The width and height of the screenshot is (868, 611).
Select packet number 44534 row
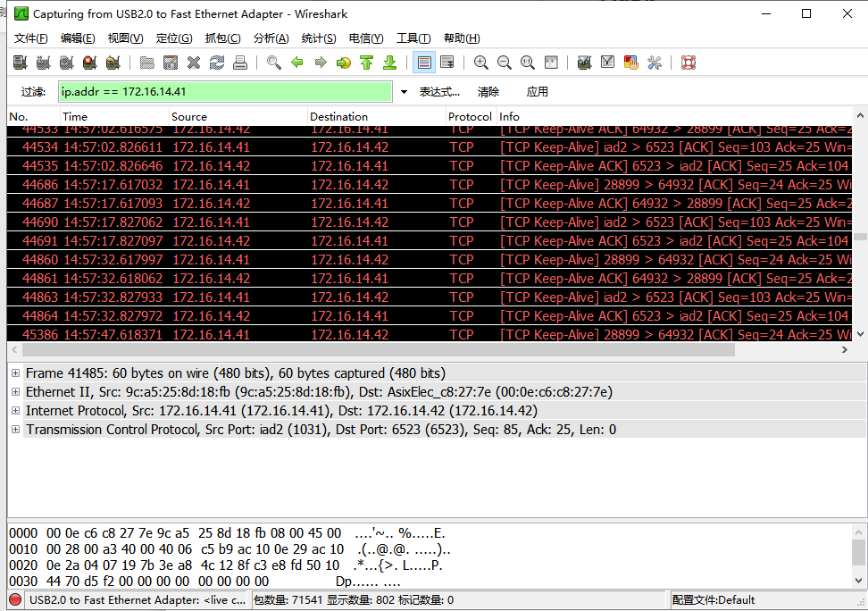pos(430,147)
